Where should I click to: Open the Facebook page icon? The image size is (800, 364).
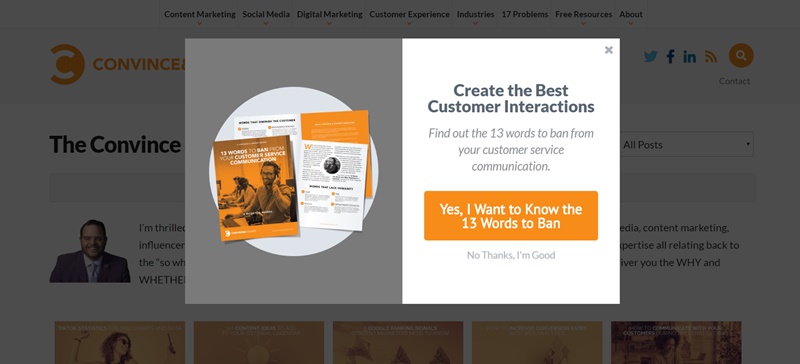tap(670, 57)
